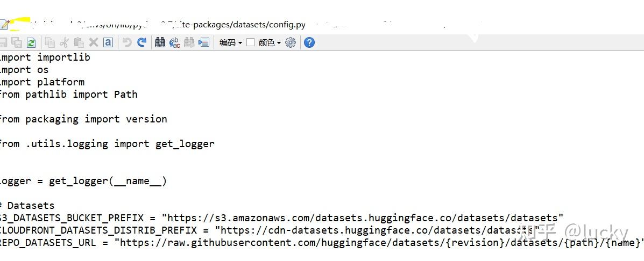Click the Delete X icon

94,42
